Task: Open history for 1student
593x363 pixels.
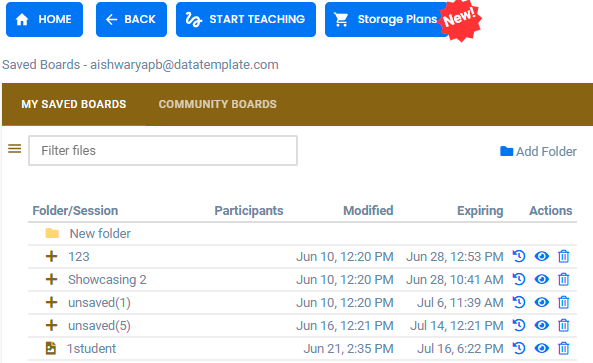Action: pos(519,349)
